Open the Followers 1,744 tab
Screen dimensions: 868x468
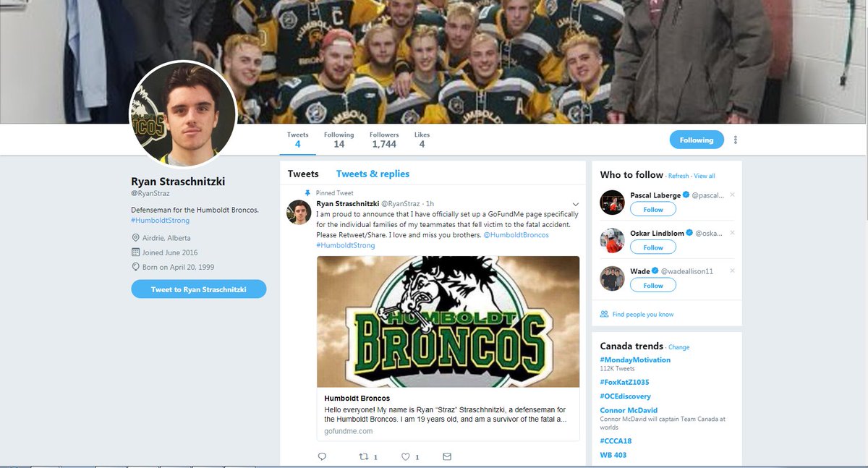pyautogui.click(x=384, y=140)
